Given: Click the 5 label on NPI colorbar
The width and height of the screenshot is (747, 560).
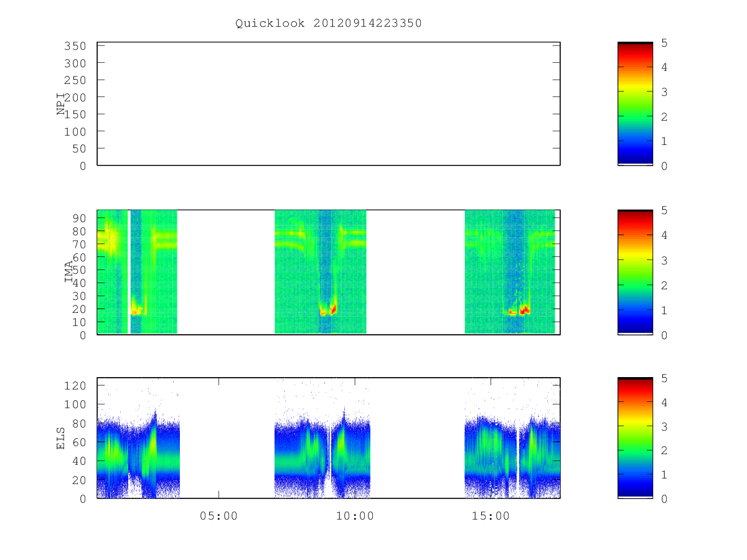Looking at the screenshot, I should point(665,43).
